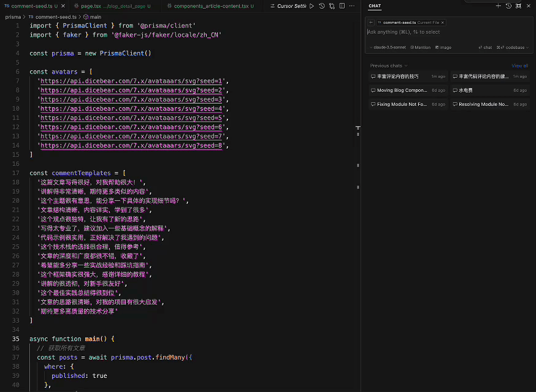Click the Run play icon in editor toolbar
Viewport: 536px width, 392px height.
pyautogui.click(x=312, y=6)
